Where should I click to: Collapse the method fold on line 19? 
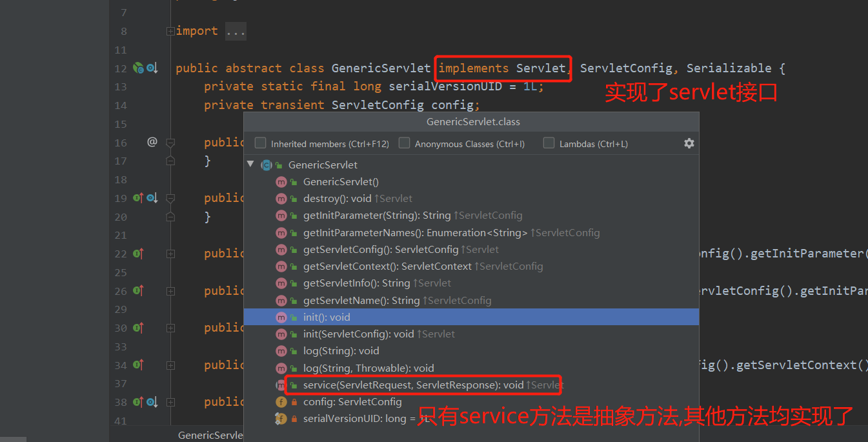click(x=170, y=198)
